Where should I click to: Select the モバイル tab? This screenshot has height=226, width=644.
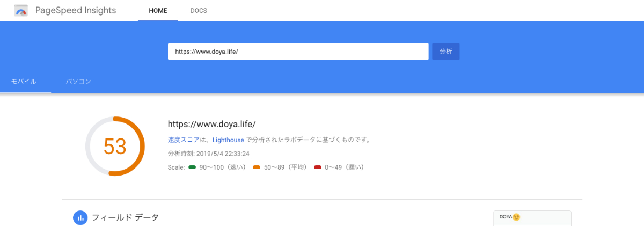coord(24,82)
